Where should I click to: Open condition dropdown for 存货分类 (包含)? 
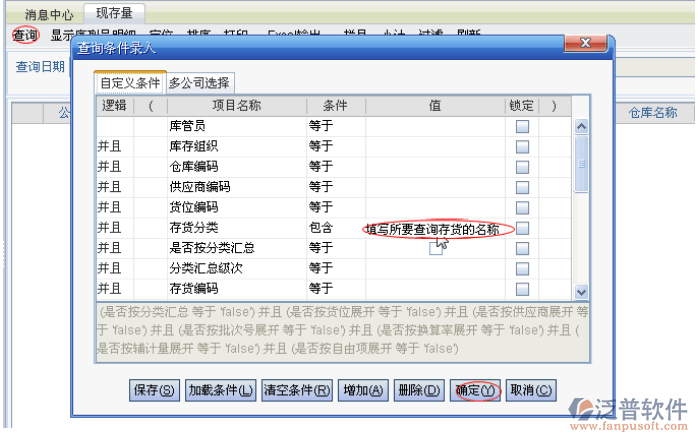tap(335, 228)
